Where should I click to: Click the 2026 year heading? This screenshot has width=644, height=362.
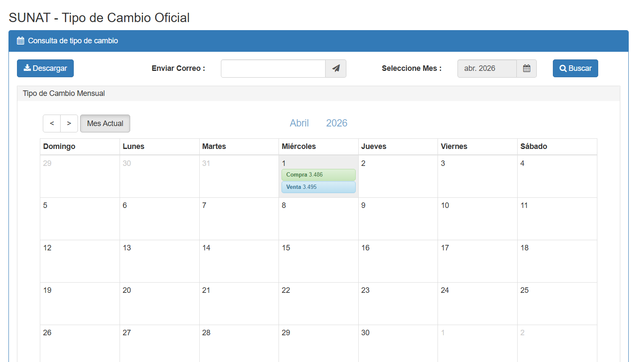click(337, 123)
